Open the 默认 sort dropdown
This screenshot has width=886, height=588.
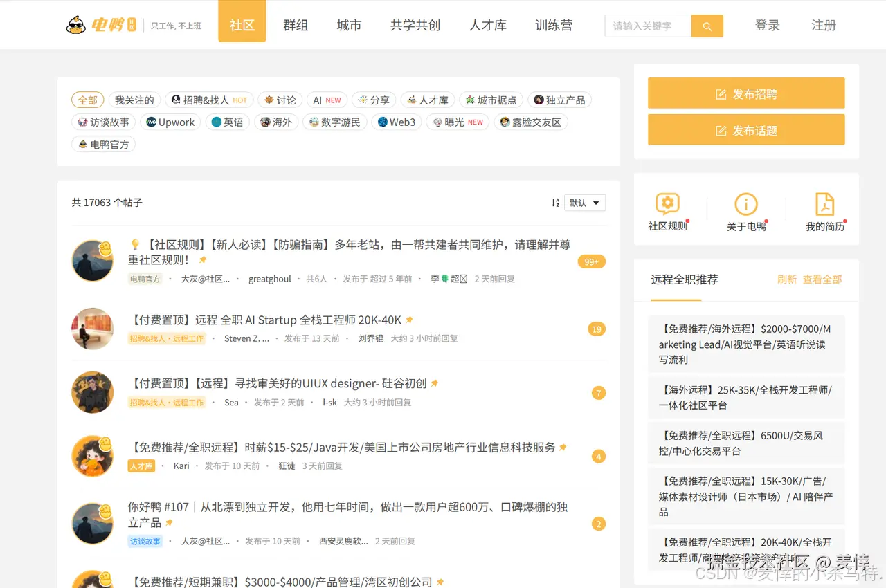[584, 203]
